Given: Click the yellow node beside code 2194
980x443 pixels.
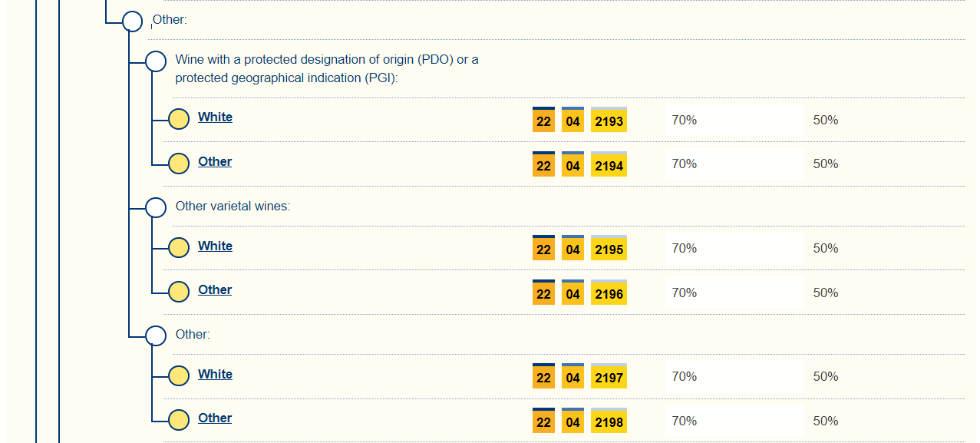Looking at the screenshot, I should click(179, 164).
